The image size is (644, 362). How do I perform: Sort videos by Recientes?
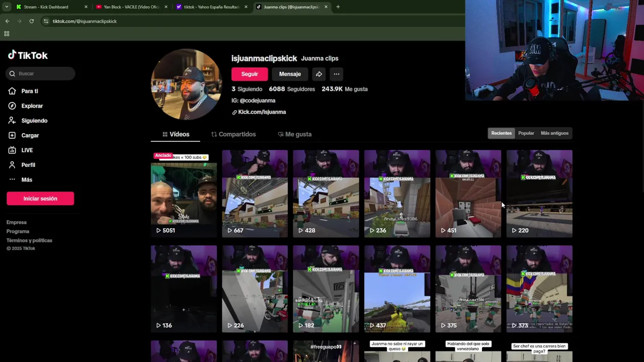(501, 133)
